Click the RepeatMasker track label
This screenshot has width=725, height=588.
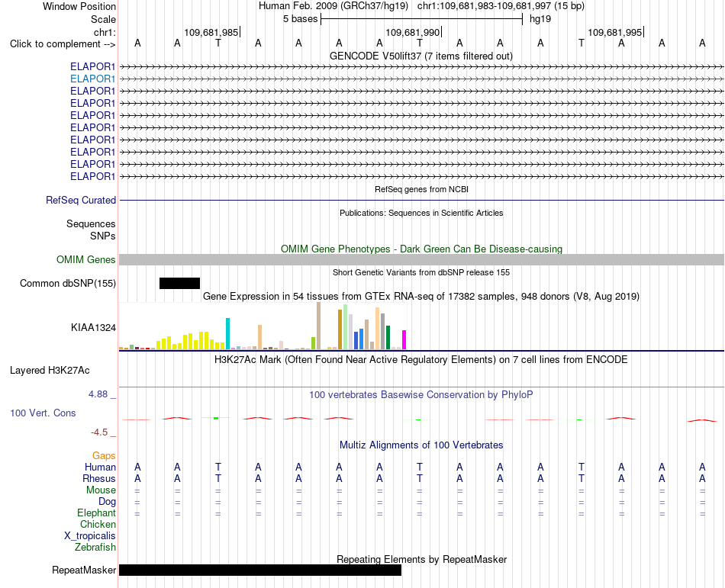(84, 570)
